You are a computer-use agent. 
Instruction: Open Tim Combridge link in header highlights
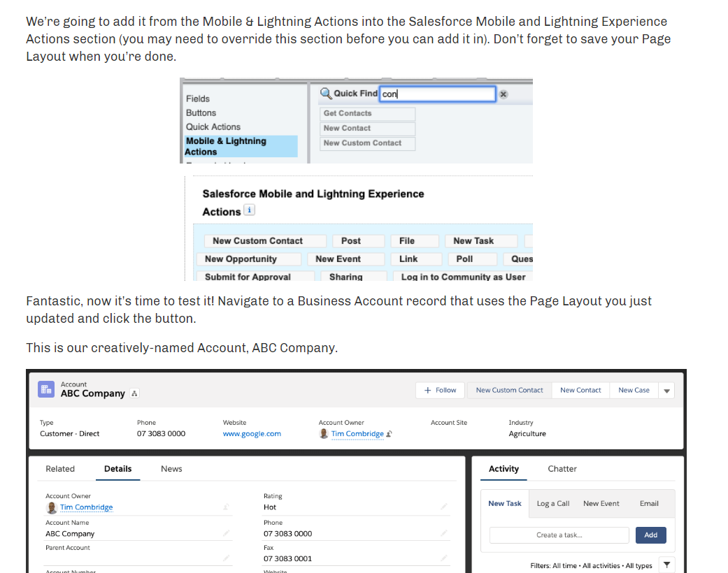[x=357, y=434]
